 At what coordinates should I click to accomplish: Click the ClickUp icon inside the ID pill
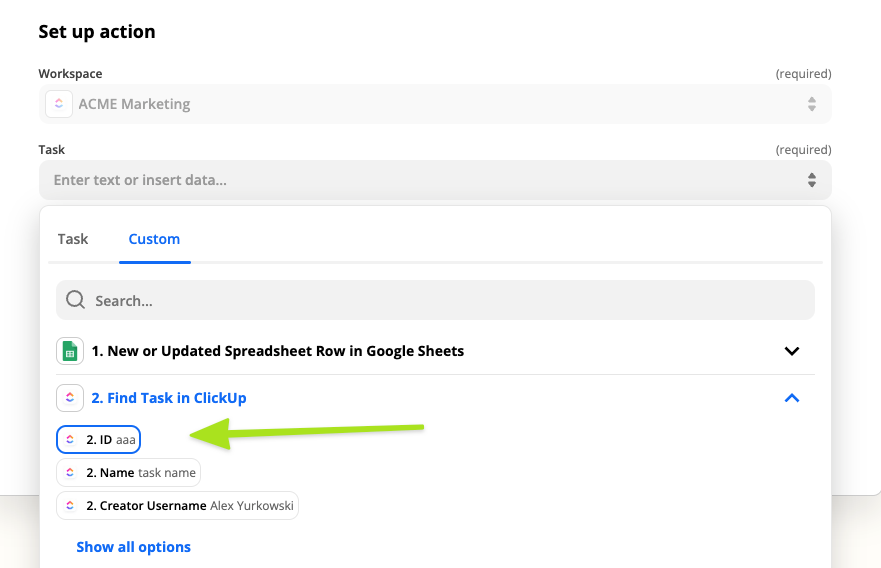click(x=70, y=439)
